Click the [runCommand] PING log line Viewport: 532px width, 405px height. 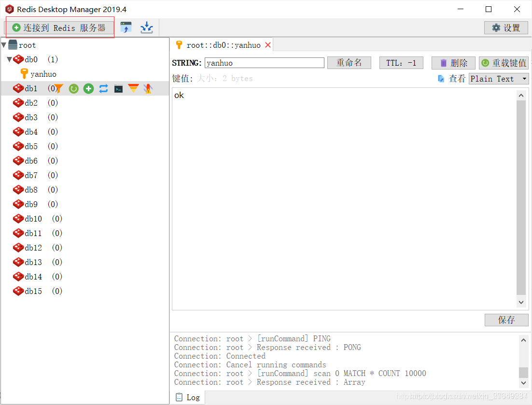click(x=252, y=338)
